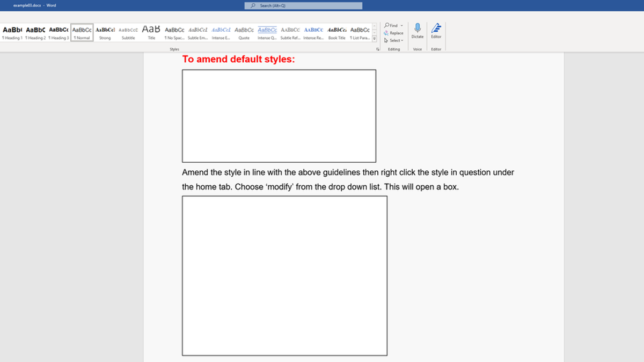Image resolution: width=644 pixels, height=362 pixels.
Task: Apply the List Paragraph style
Action: 360,33
